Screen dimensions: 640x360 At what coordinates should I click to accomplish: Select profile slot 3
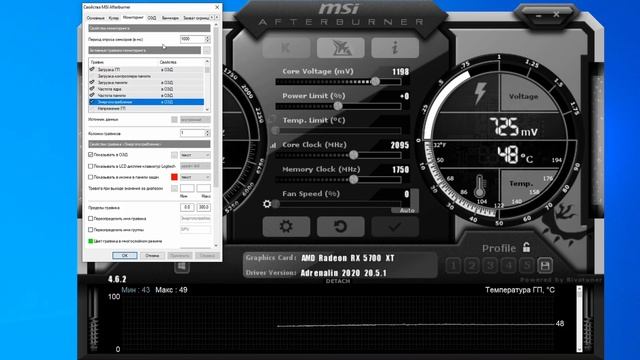[x=490, y=266]
